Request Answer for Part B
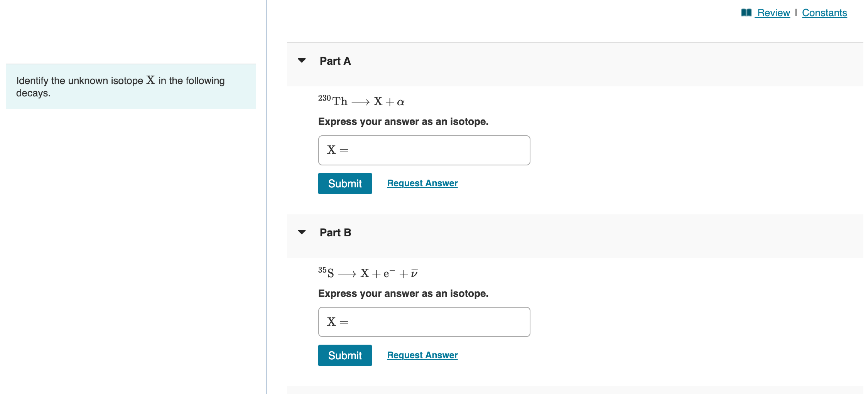The width and height of the screenshot is (868, 394). [x=422, y=355]
